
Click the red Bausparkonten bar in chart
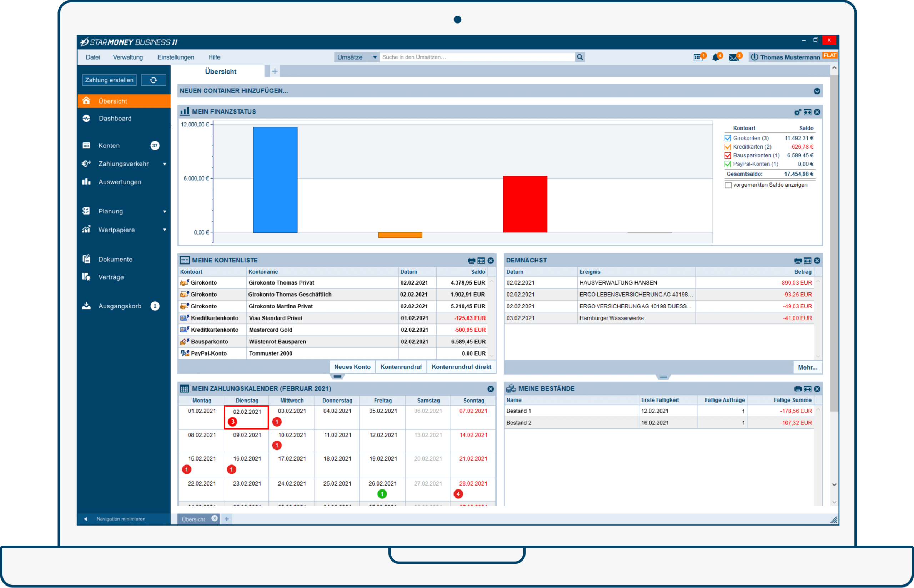click(x=525, y=204)
